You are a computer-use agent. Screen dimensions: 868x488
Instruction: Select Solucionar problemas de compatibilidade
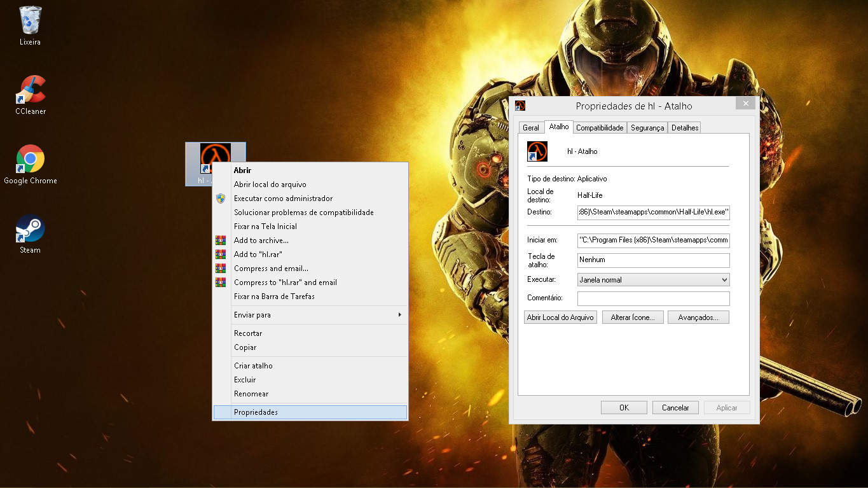tap(310, 213)
